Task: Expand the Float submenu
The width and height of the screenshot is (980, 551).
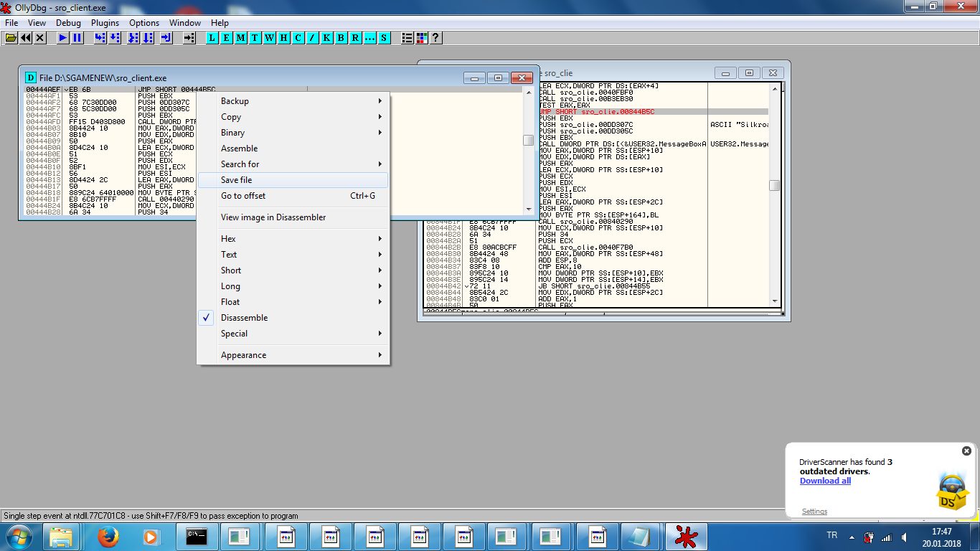Action: [293, 302]
